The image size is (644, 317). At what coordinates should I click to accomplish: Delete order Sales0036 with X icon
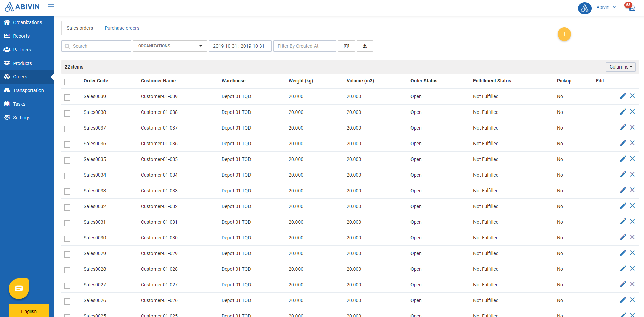[x=632, y=143]
